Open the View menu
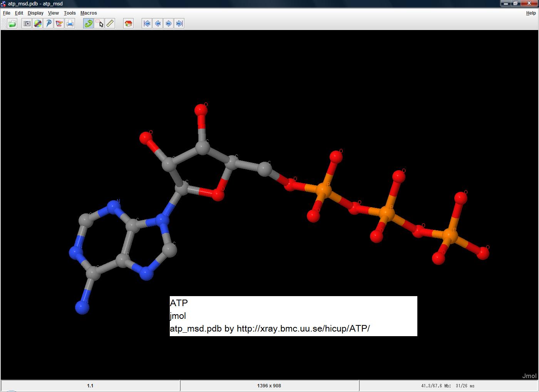539x392 pixels. 53,13
